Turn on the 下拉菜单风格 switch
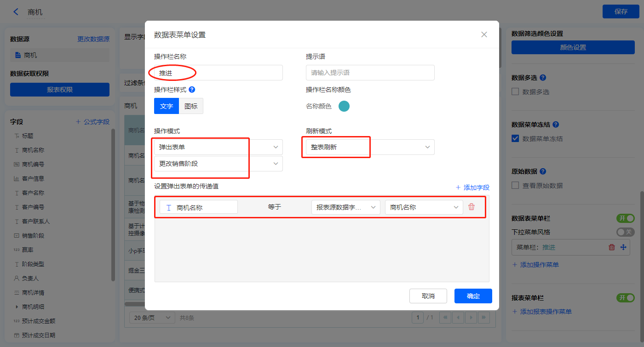The height and width of the screenshot is (347, 644). 625,232
